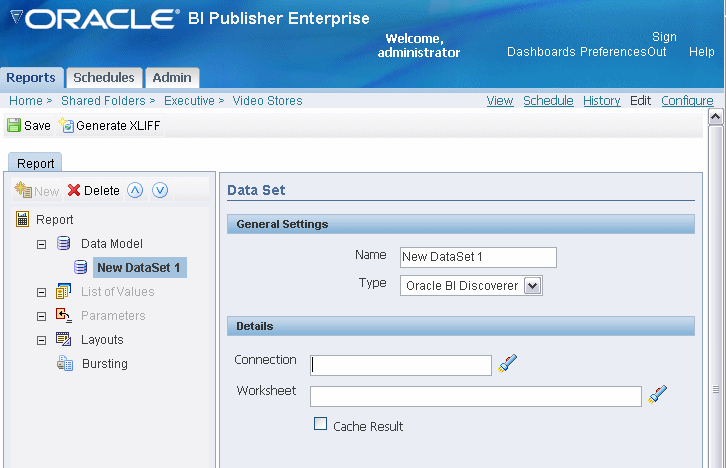Select the Report root tree label

(55, 219)
